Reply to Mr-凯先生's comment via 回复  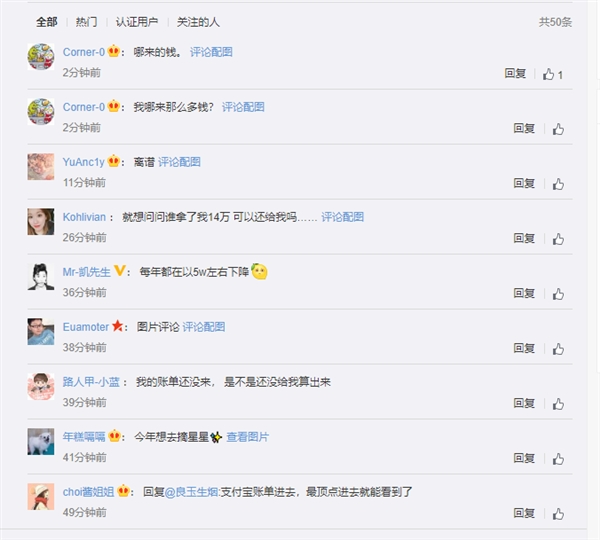524,293
